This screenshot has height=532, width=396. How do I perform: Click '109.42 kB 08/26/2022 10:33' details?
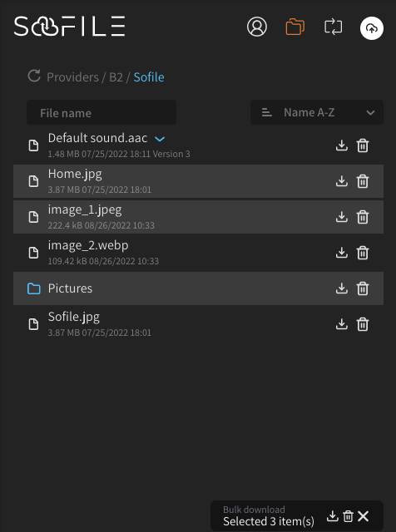tap(103, 261)
